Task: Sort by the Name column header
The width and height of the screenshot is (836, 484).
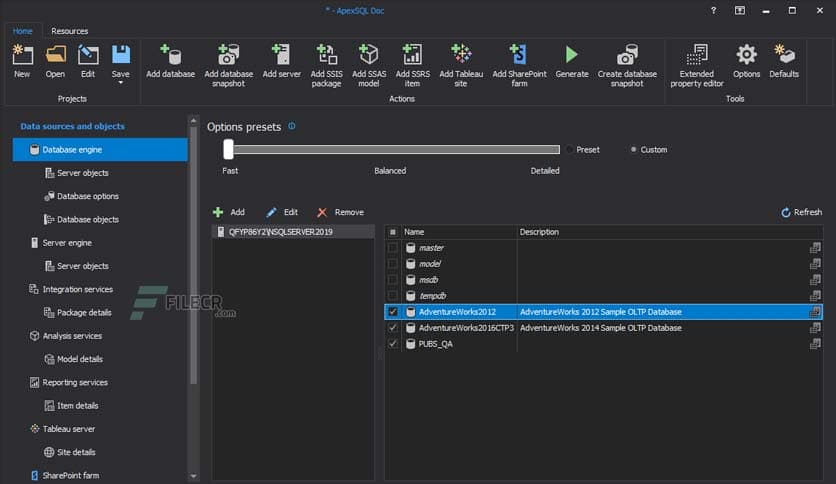Action: coord(459,232)
